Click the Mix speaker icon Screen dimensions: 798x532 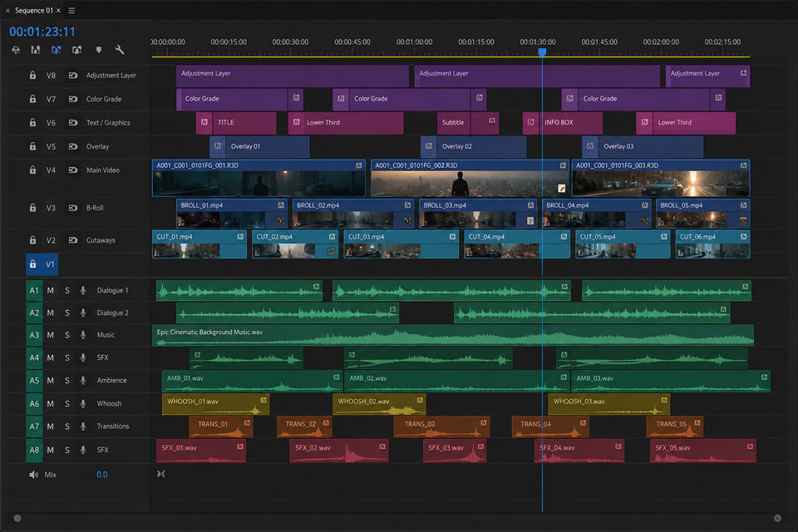click(x=33, y=475)
